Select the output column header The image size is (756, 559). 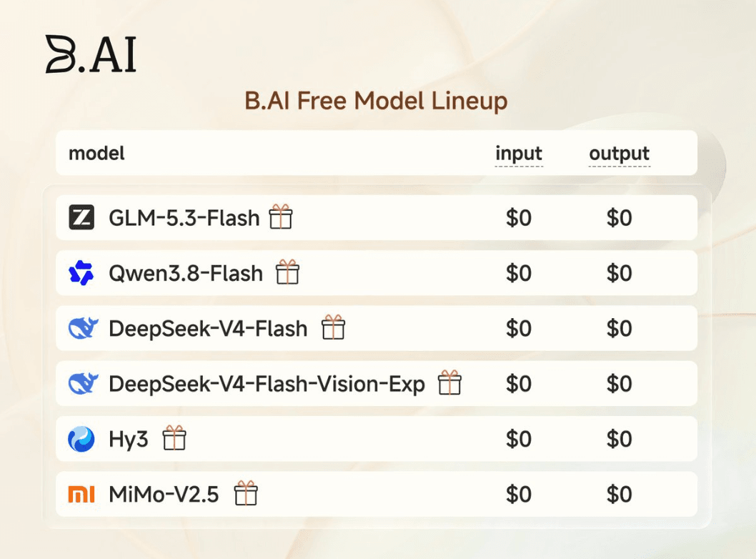point(620,154)
